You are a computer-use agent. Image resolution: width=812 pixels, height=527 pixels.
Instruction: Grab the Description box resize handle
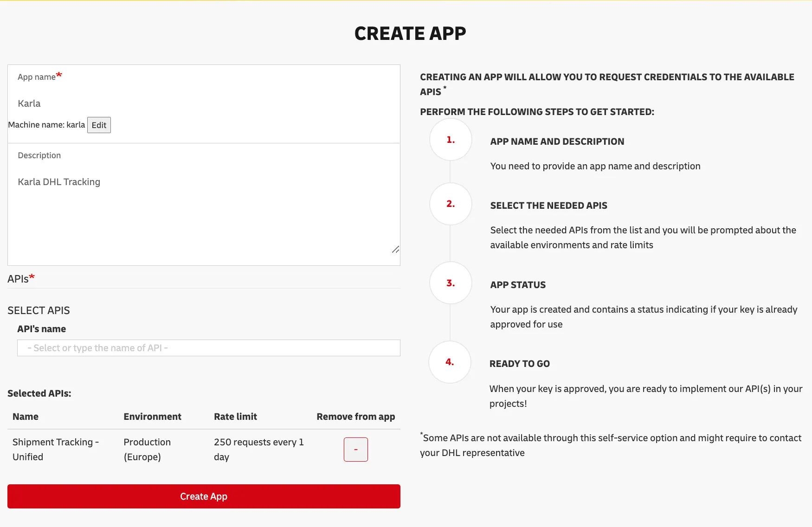[x=395, y=250]
